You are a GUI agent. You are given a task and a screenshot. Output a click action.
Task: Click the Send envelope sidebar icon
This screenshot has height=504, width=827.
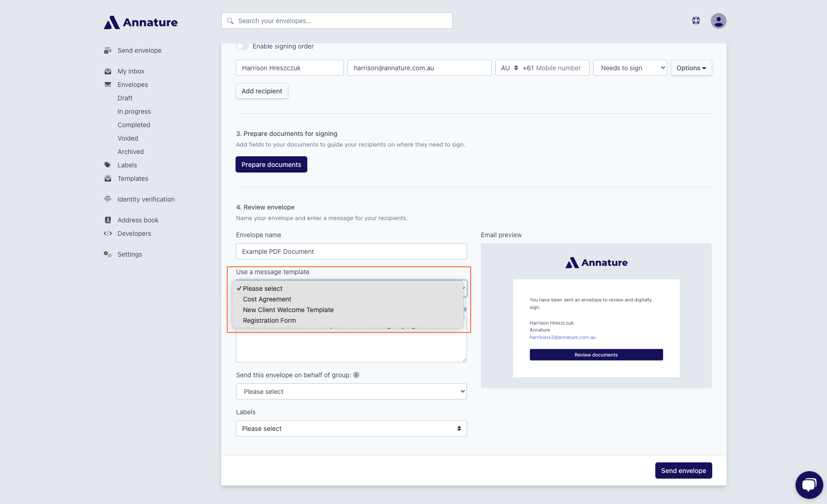pos(108,50)
